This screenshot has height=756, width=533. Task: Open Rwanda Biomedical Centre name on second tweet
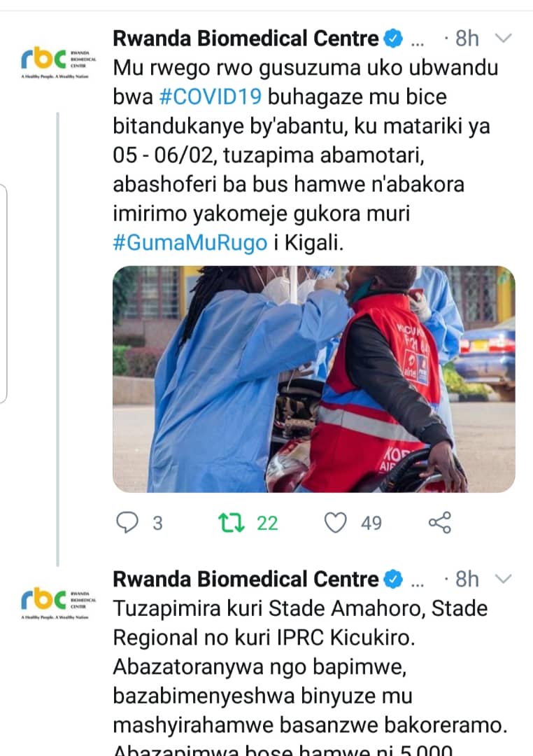click(246, 580)
